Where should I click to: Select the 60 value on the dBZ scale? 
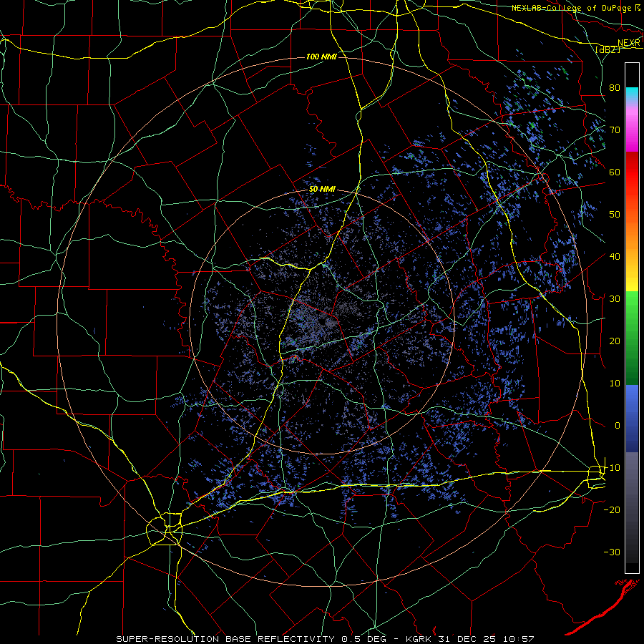tap(615, 172)
